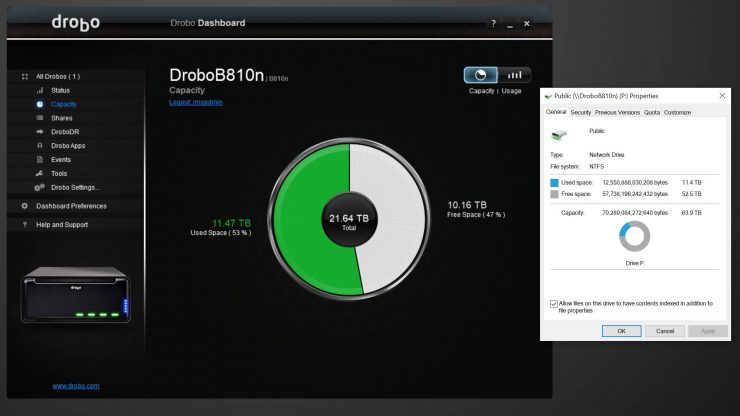Click the Drobo Apps icon
This screenshot has width=740, height=416.
tap(40, 145)
